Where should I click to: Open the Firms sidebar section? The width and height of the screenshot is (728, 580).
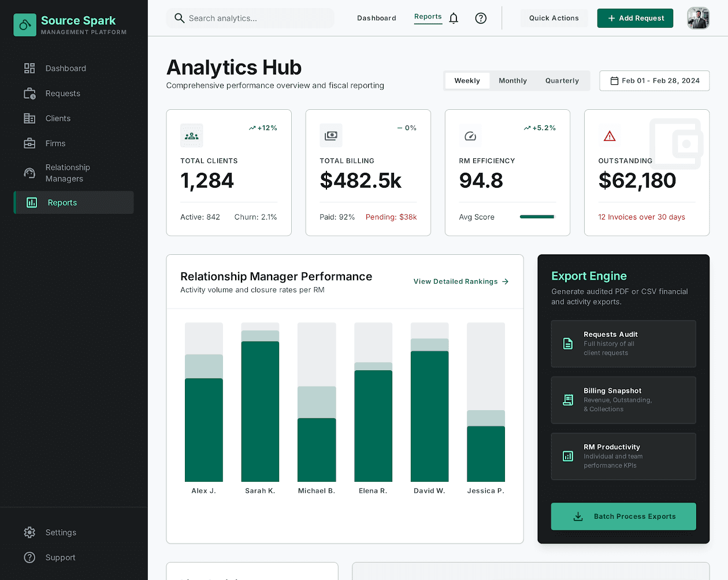coord(73,143)
